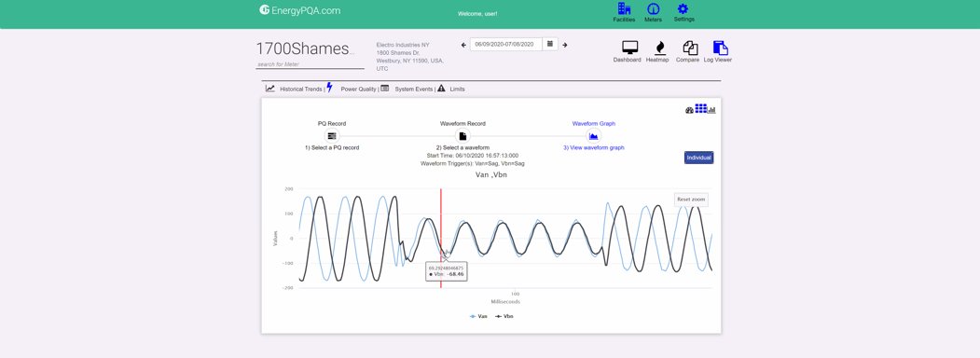Toggle the Van series in legend
The height and width of the screenshot is (358, 980).
(x=478, y=317)
